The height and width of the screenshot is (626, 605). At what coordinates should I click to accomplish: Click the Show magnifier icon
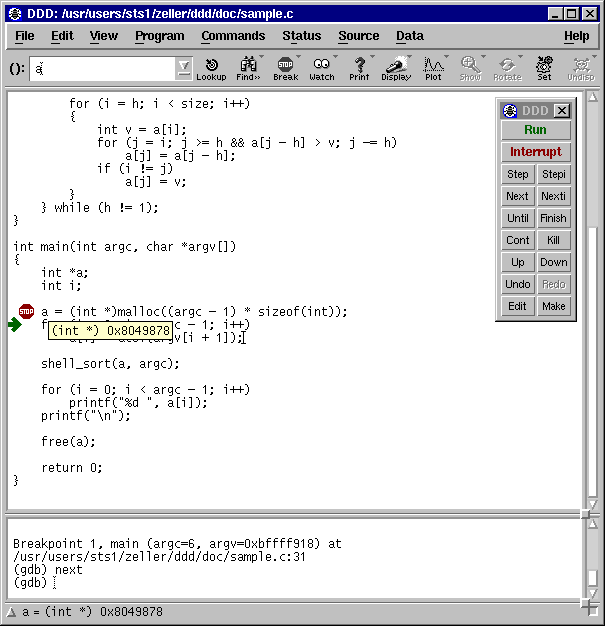pos(470,69)
